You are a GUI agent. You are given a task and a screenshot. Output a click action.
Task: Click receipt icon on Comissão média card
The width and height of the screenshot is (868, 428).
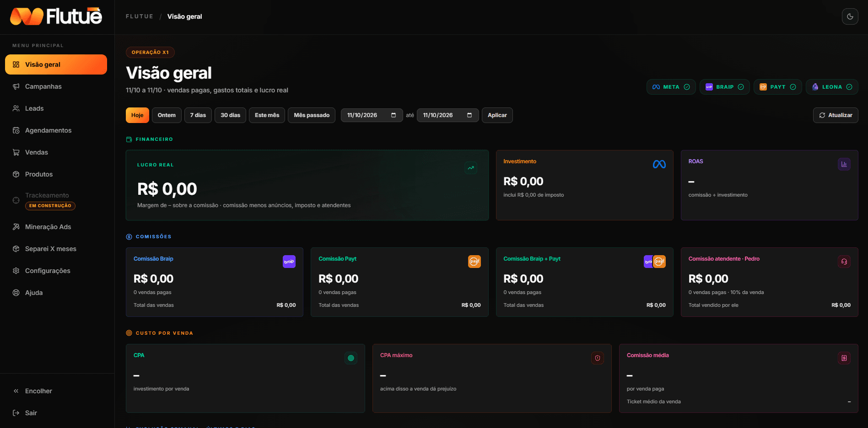(844, 358)
